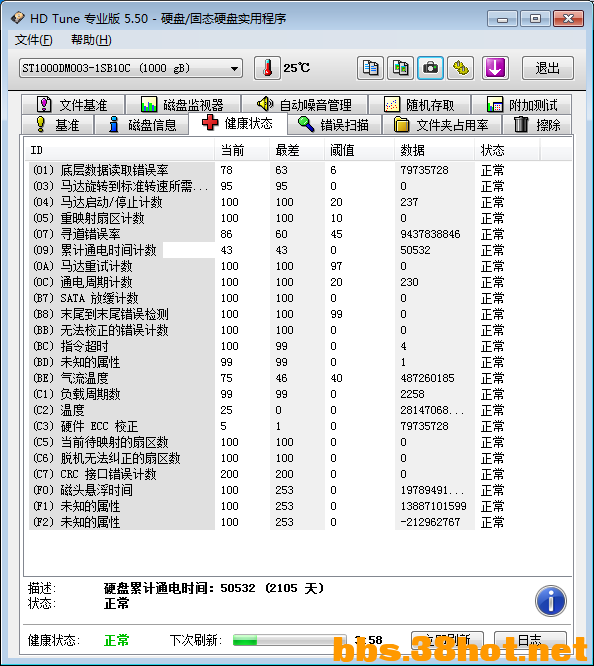
Task: Open the 帮助(H) menu
Action: coord(91,40)
